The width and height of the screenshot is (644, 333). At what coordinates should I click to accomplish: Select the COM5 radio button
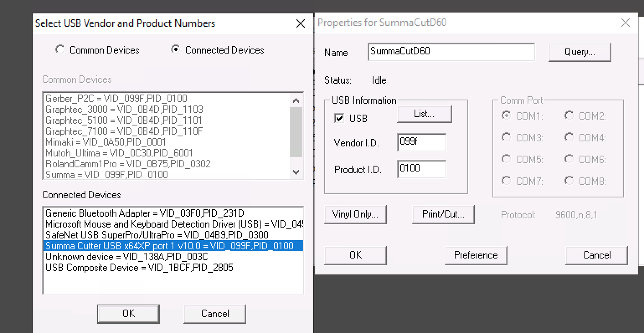coord(506,159)
